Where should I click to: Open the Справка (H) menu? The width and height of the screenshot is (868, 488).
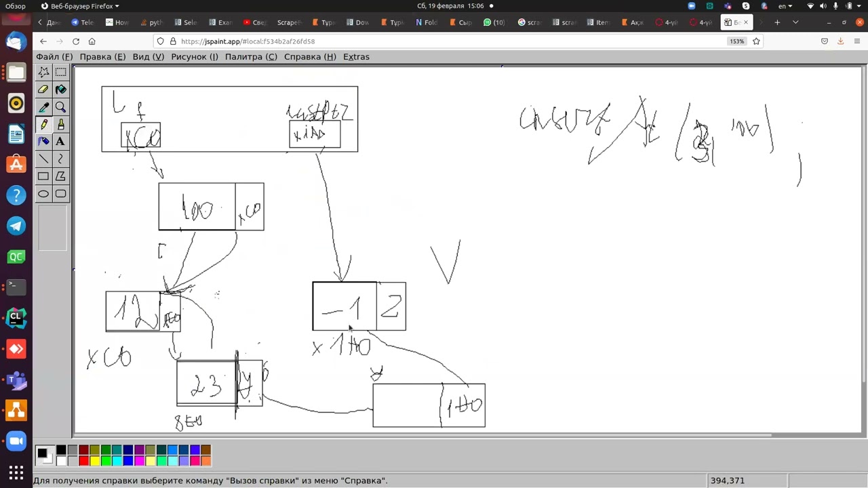click(x=310, y=57)
